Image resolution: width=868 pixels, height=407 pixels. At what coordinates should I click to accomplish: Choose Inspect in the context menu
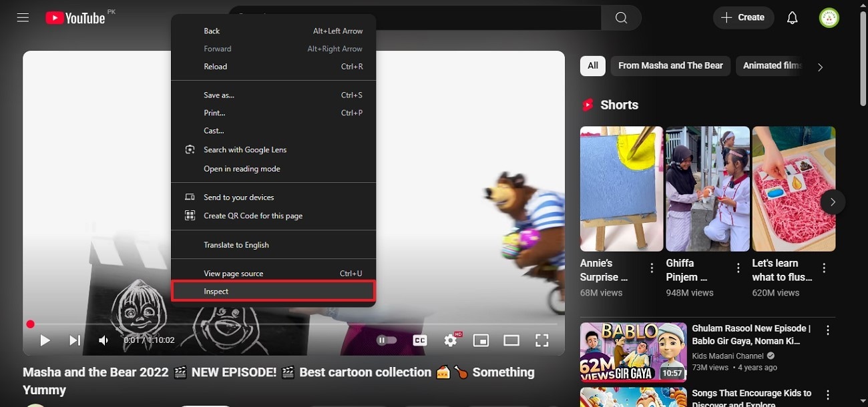273,292
